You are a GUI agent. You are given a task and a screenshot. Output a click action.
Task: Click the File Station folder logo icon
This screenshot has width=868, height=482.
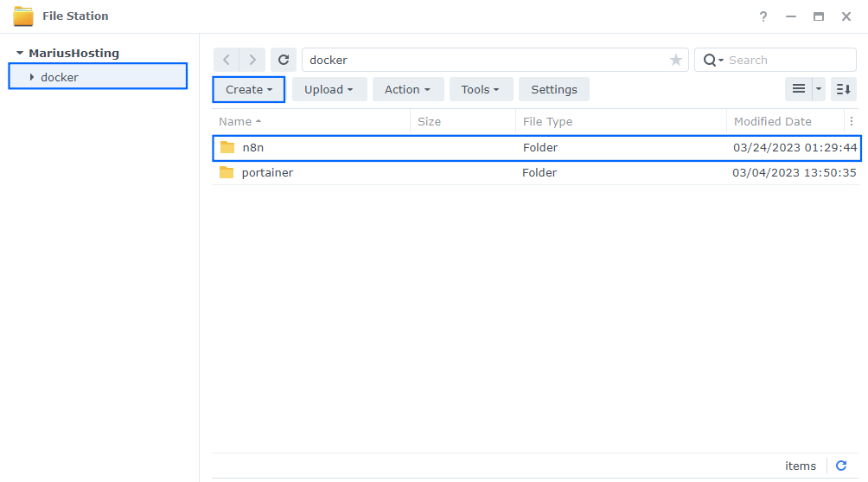click(x=23, y=16)
